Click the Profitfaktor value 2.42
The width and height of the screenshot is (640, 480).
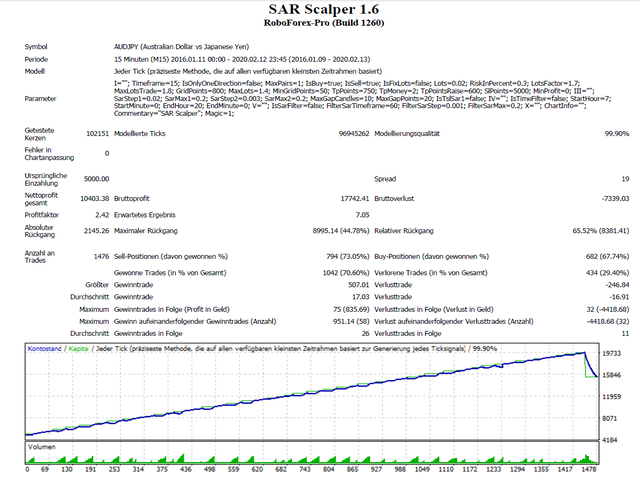[102, 215]
